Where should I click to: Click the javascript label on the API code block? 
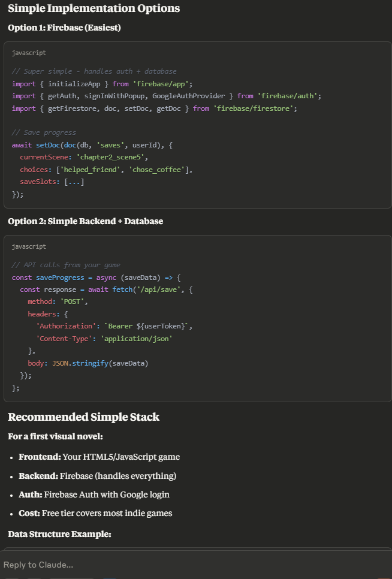tap(29, 246)
